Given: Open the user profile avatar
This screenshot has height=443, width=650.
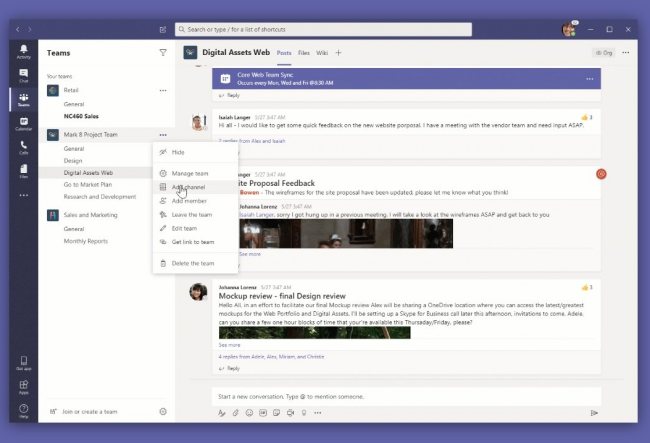Looking at the screenshot, I should 569,29.
